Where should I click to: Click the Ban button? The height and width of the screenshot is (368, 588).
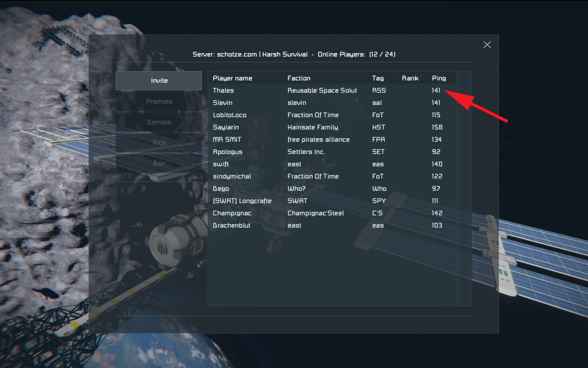coord(159,163)
